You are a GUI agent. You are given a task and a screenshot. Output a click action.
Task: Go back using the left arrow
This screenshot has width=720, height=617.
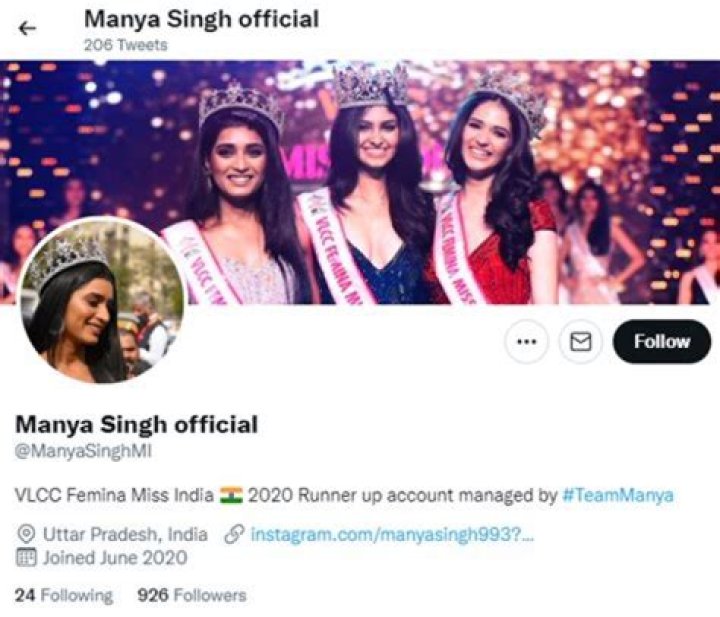(x=27, y=28)
